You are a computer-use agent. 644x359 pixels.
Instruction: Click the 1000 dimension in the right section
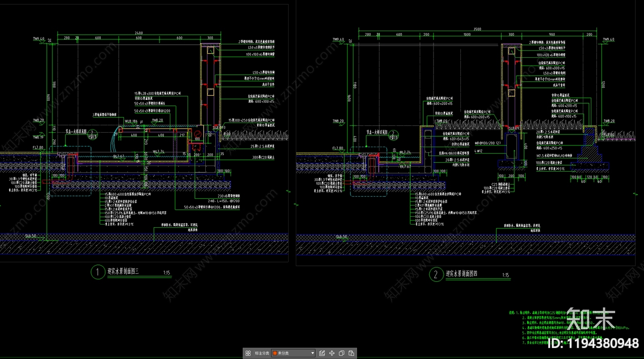(x=467, y=35)
